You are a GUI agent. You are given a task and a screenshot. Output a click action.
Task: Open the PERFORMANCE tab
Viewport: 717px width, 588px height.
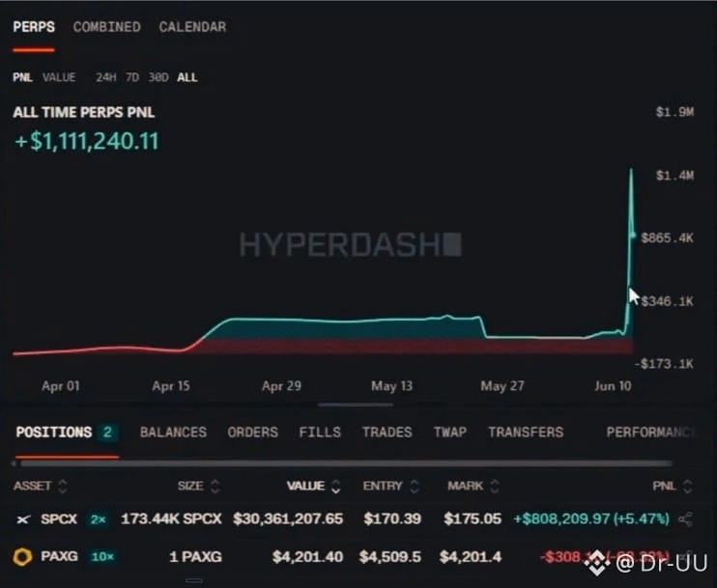click(x=650, y=433)
